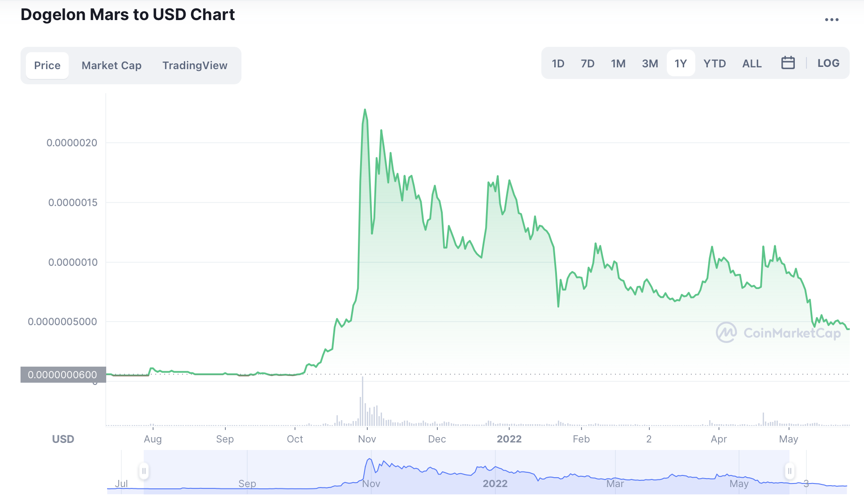The height and width of the screenshot is (504, 864).
Task: Switch to the TradingView tab
Action: point(195,66)
